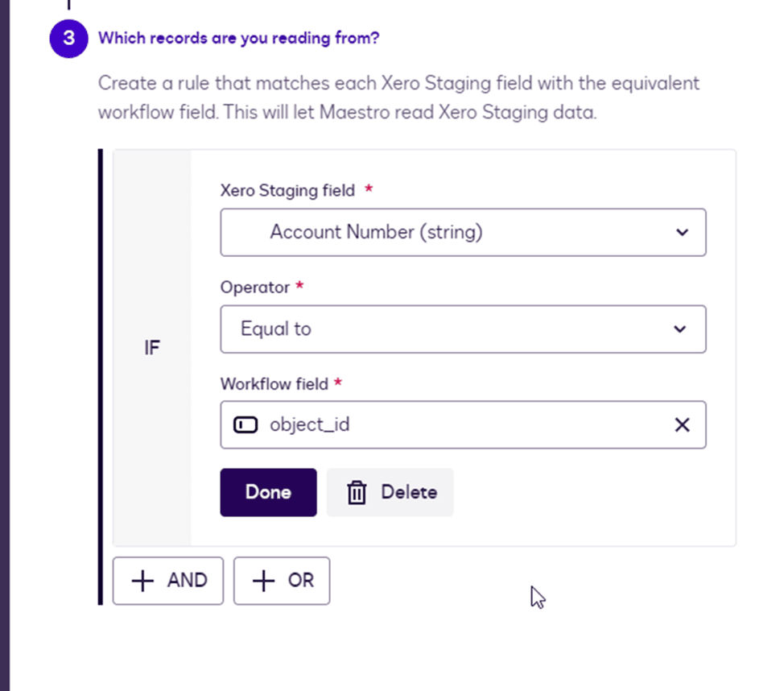Add an AND condition to the rule
784x691 pixels.
click(x=168, y=581)
